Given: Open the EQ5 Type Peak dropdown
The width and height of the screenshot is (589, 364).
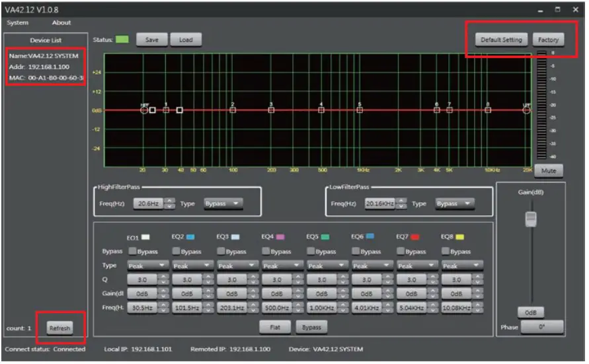Looking at the screenshot, I should (x=327, y=266).
